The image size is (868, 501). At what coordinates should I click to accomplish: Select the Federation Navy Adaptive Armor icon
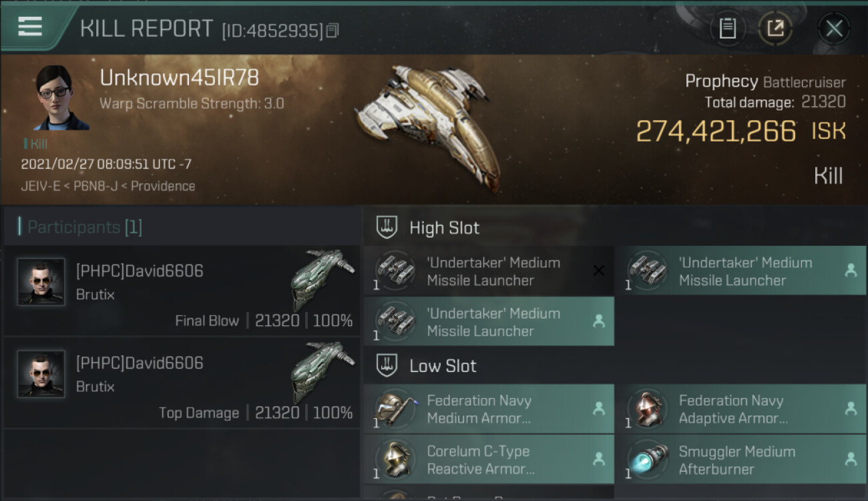(646, 409)
